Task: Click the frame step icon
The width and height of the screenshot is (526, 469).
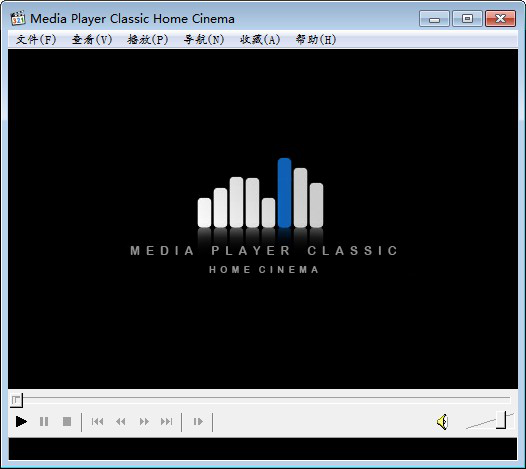Action: (198, 421)
